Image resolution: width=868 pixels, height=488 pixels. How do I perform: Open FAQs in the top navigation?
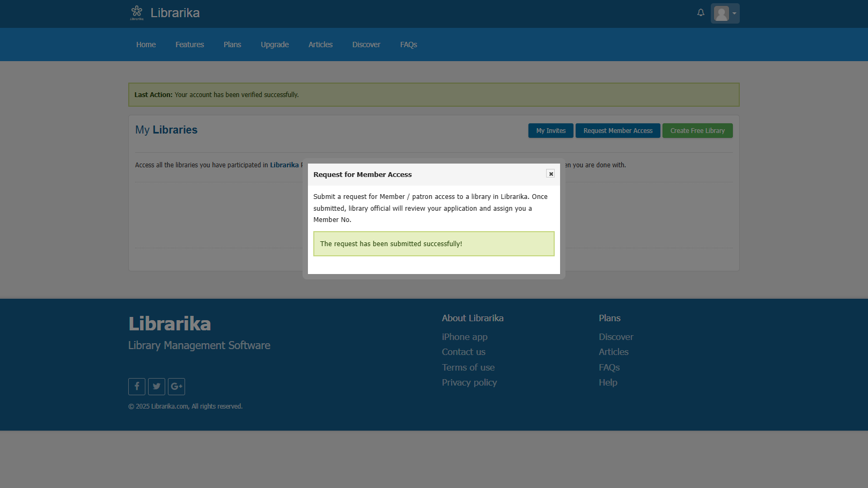pos(408,45)
